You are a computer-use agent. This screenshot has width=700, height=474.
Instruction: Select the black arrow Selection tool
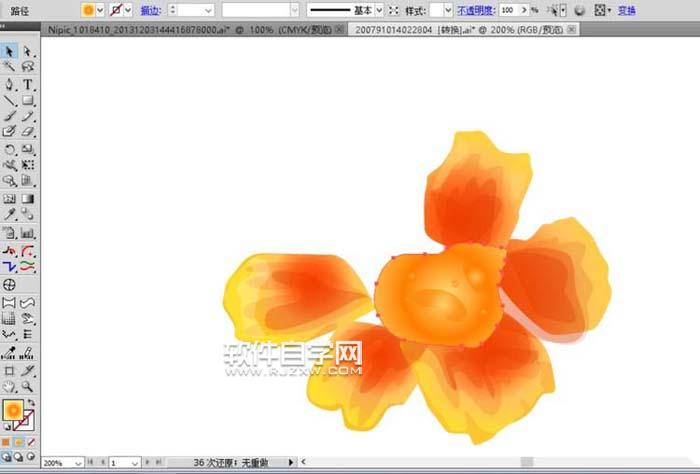click(x=9, y=51)
